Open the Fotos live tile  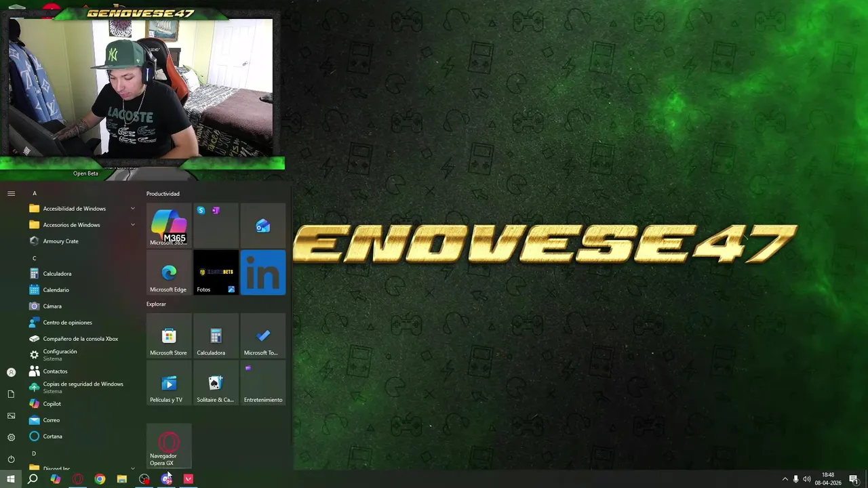tap(216, 272)
